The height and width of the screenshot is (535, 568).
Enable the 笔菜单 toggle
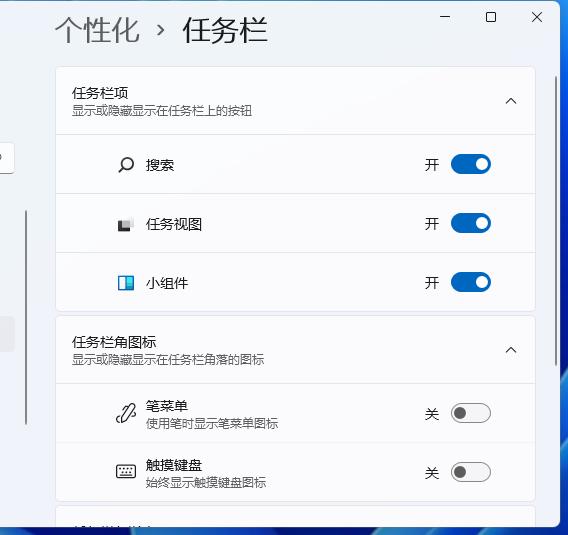click(x=471, y=413)
